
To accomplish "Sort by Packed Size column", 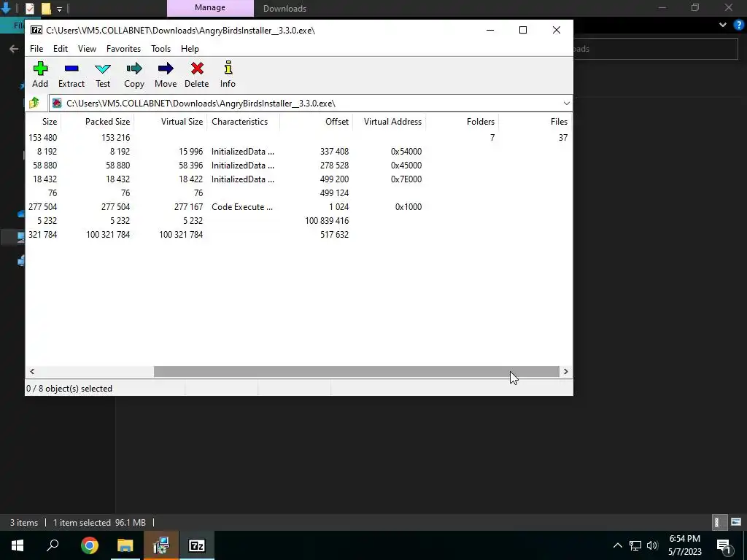I will pyautogui.click(x=97, y=122).
